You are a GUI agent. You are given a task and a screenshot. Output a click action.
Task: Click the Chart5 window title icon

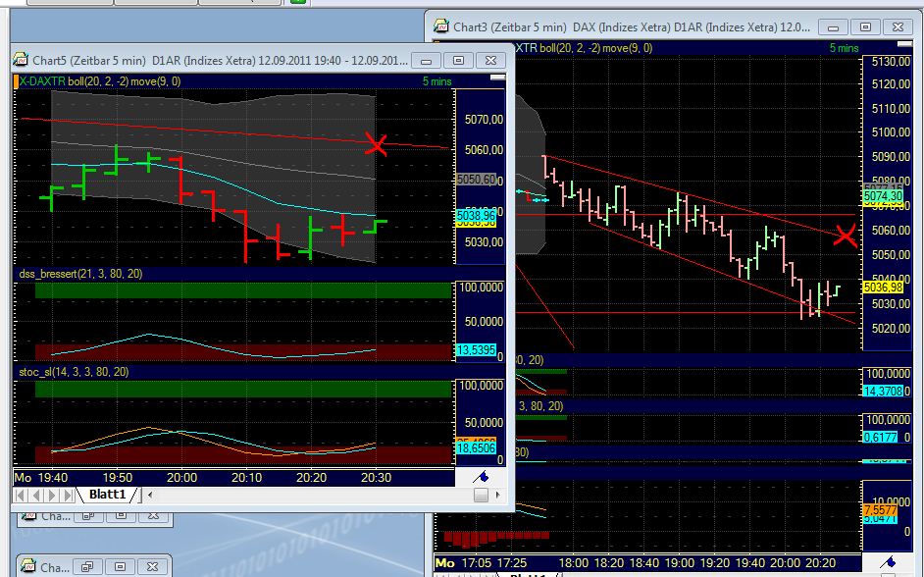[21, 60]
